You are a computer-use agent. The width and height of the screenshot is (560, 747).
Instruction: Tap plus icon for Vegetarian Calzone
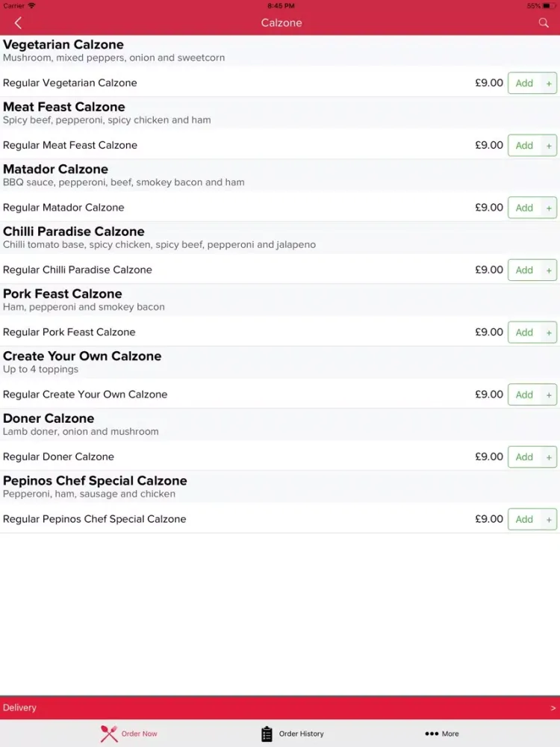pyautogui.click(x=549, y=84)
